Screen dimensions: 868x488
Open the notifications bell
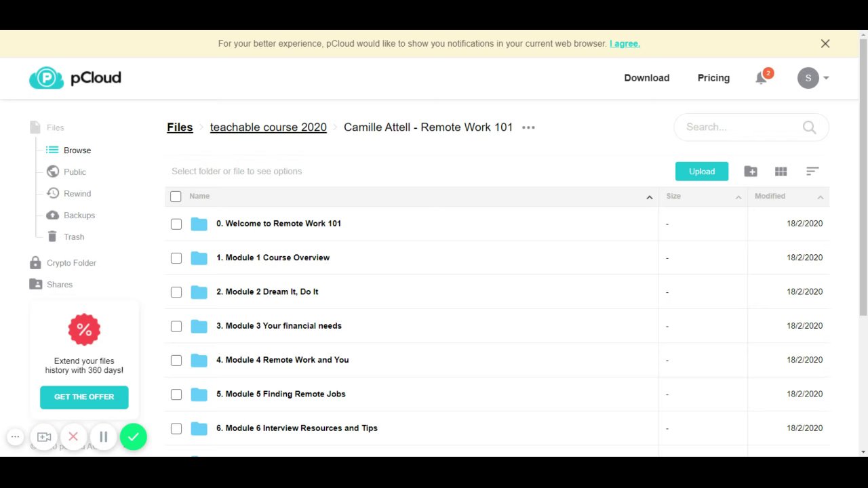tap(761, 78)
